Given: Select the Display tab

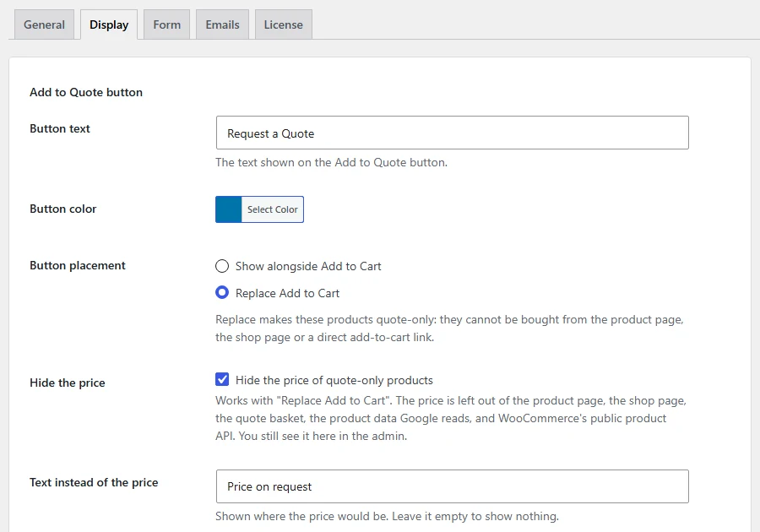Looking at the screenshot, I should pos(109,24).
